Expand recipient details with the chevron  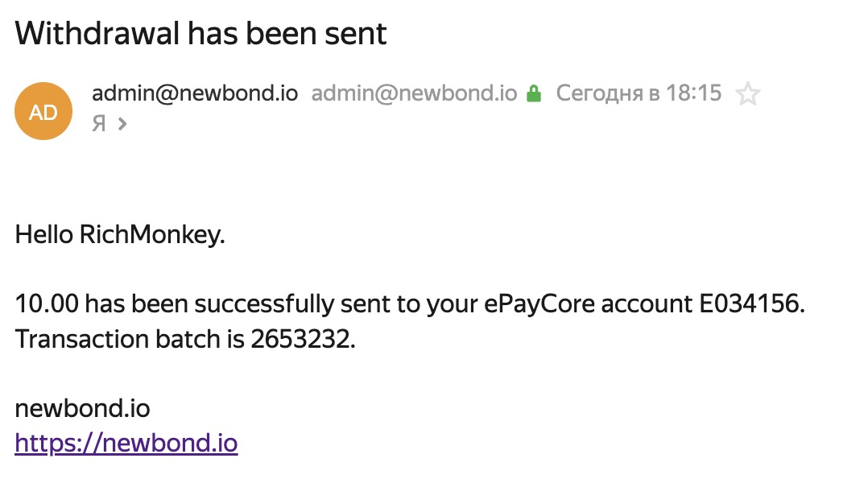tap(122, 123)
